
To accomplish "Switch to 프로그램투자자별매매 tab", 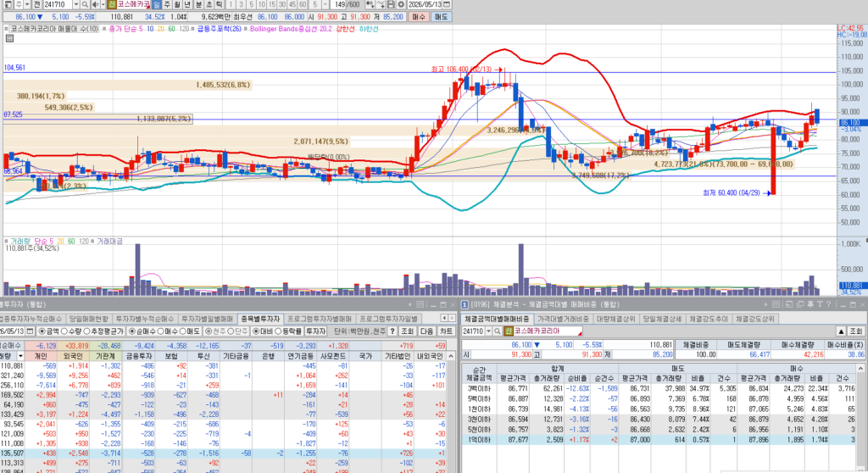I will click(x=320, y=319).
